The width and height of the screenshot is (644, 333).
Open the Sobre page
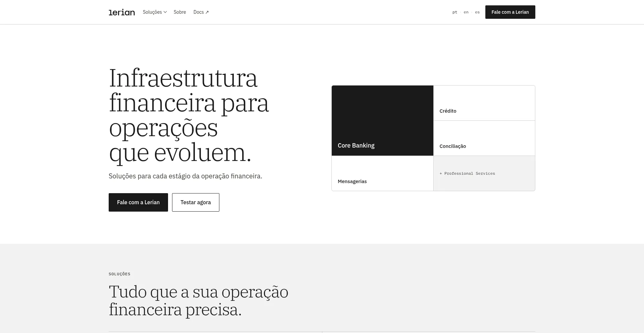(180, 12)
